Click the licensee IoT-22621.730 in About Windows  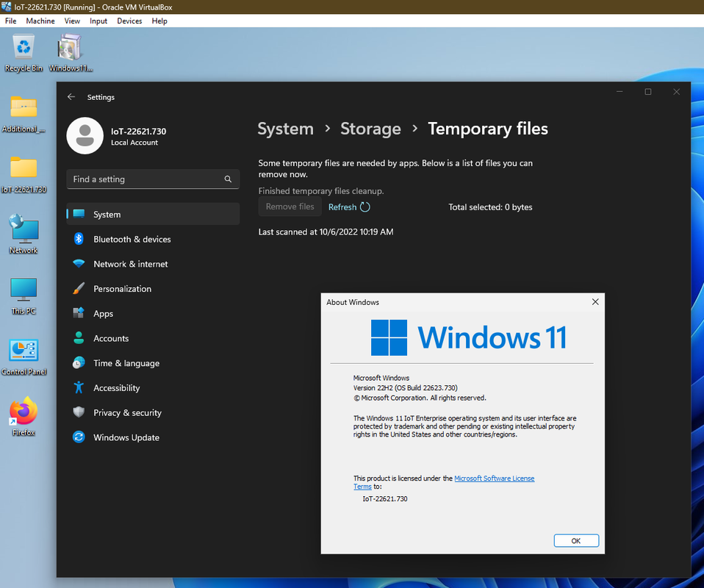385,498
